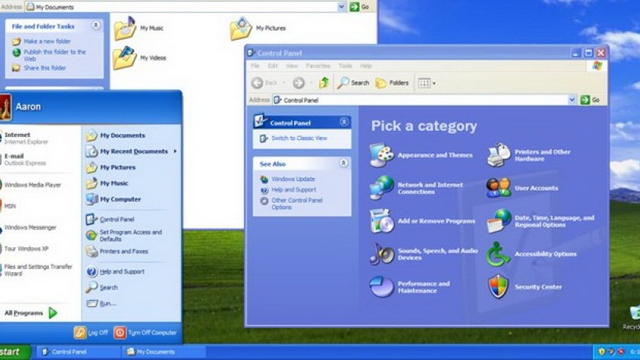The width and height of the screenshot is (640, 360).
Task: Open All Programs in Start menu
Action: 31,313
